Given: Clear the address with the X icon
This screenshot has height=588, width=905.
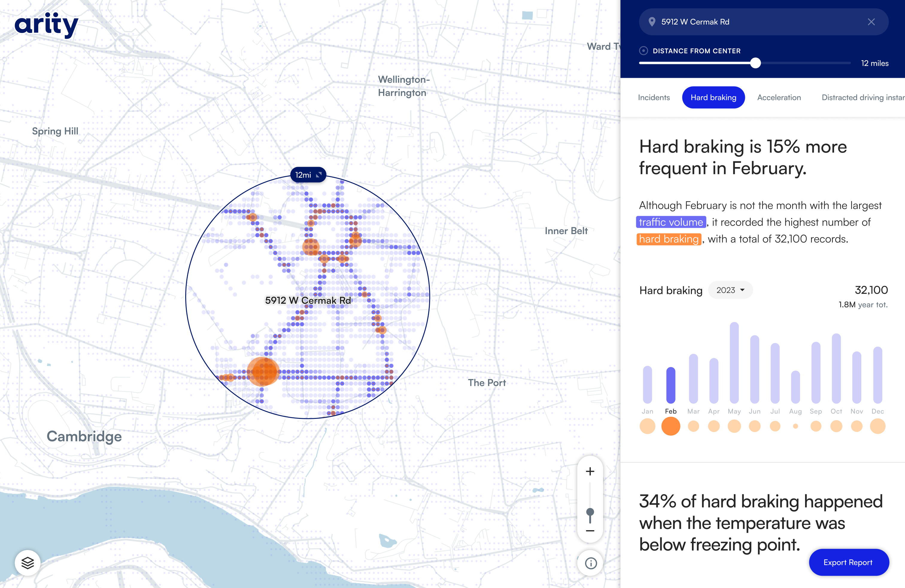Looking at the screenshot, I should tap(871, 22).
